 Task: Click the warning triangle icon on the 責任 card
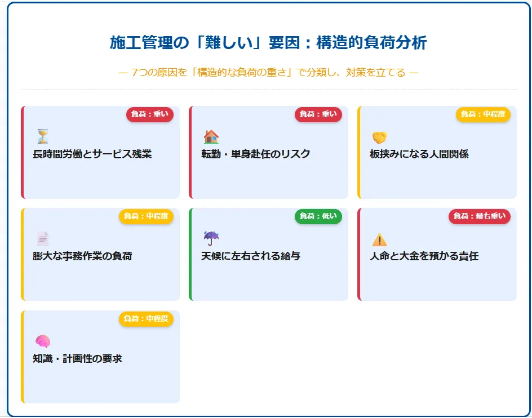(380, 239)
